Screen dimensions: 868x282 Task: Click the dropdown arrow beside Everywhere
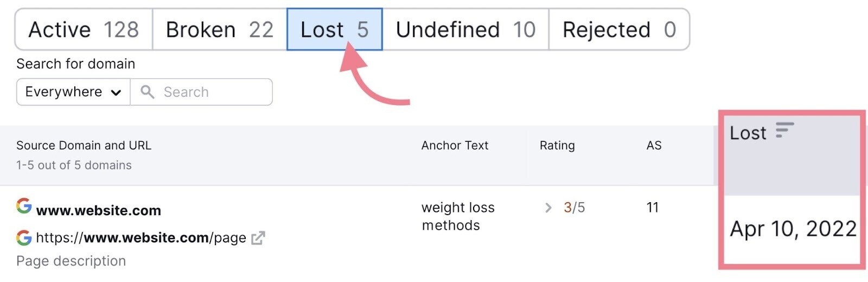click(x=116, y=92)
